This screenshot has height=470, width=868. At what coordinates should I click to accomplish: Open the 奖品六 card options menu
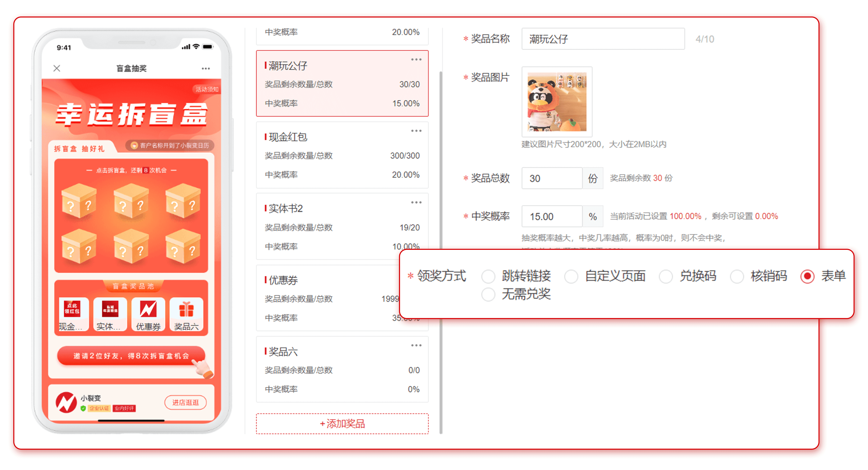pyautogui.click(x=416, y=345)
